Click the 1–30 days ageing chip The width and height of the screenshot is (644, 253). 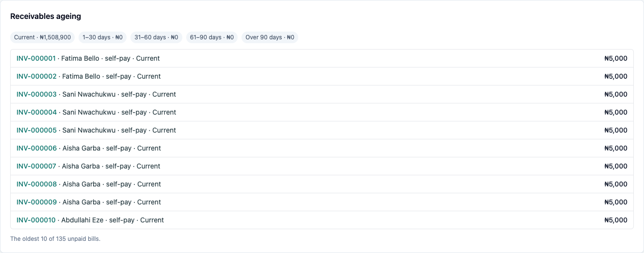102,37
